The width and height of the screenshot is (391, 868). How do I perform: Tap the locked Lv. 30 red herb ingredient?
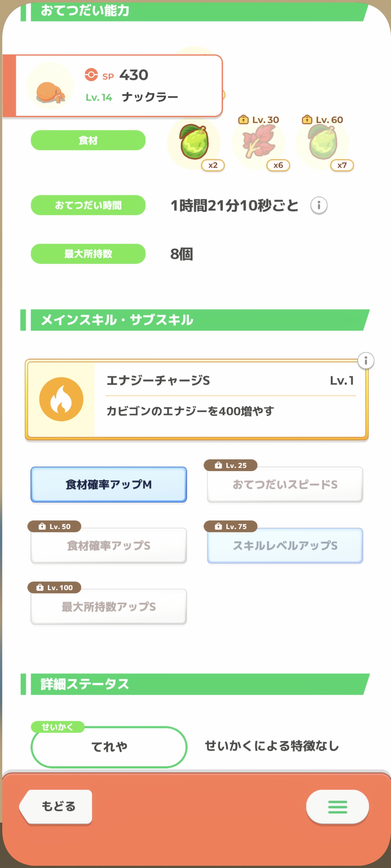pos(258,142)
